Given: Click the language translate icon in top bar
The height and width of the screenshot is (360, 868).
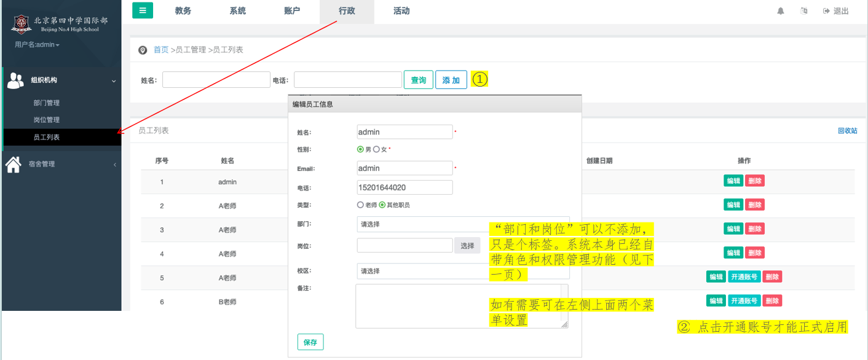Looking at the screenshot, I should [803, 11].
